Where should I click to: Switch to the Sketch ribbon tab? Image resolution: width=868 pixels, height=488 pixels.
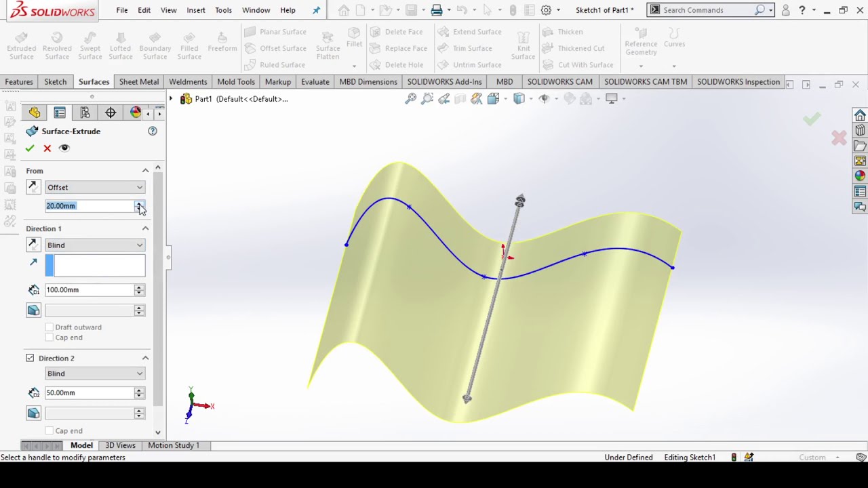(56, 82)
